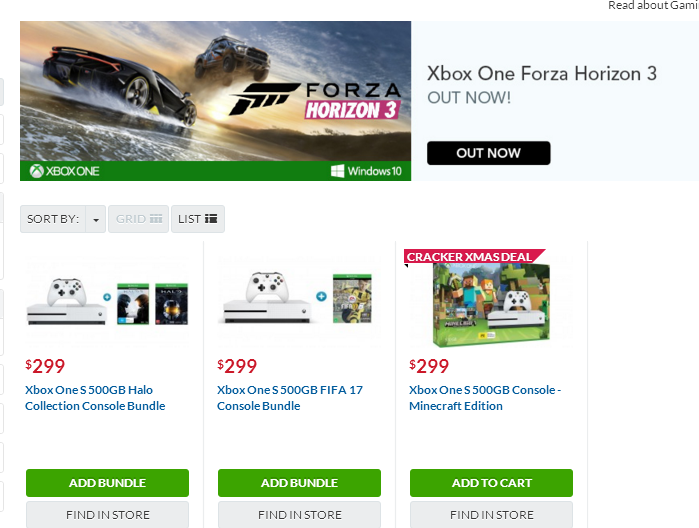
Task: Find the FIFA 17 bundle in store
Action: coord(300,515)
